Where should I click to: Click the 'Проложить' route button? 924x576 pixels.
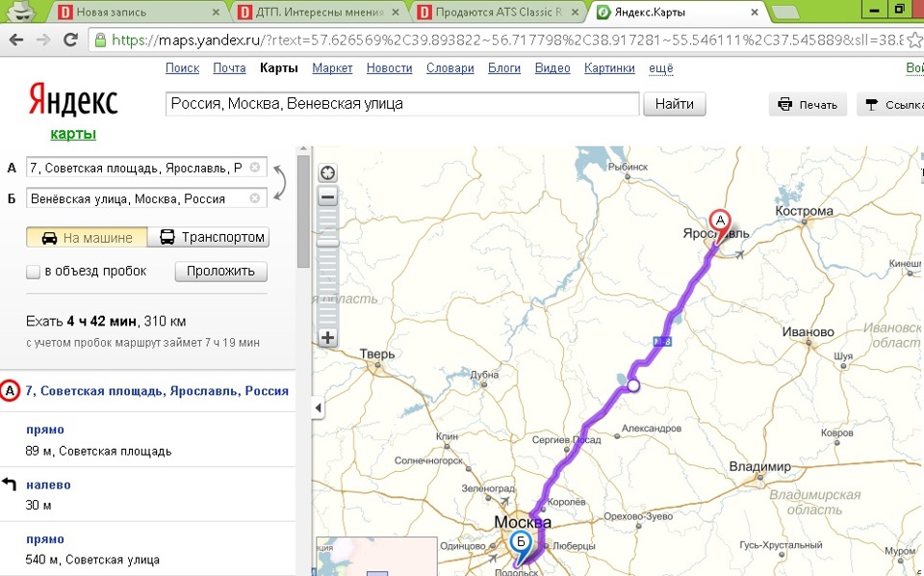[221, 272]
